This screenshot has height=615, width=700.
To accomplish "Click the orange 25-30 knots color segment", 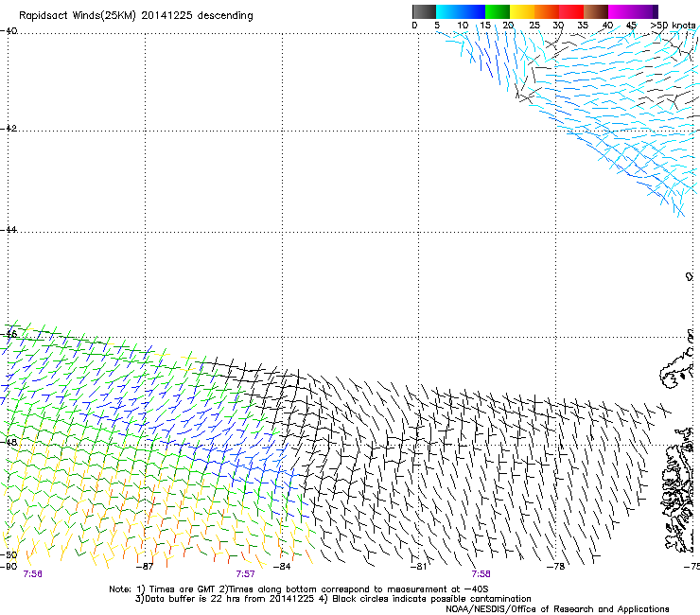I will point(547,11).
